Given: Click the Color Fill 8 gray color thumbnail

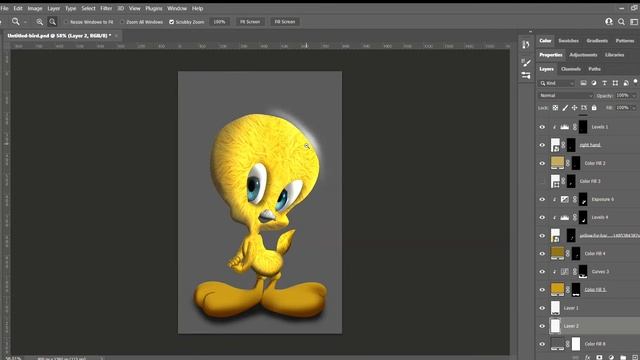Looking at the screenshot, I should click(x=557, y=344).
